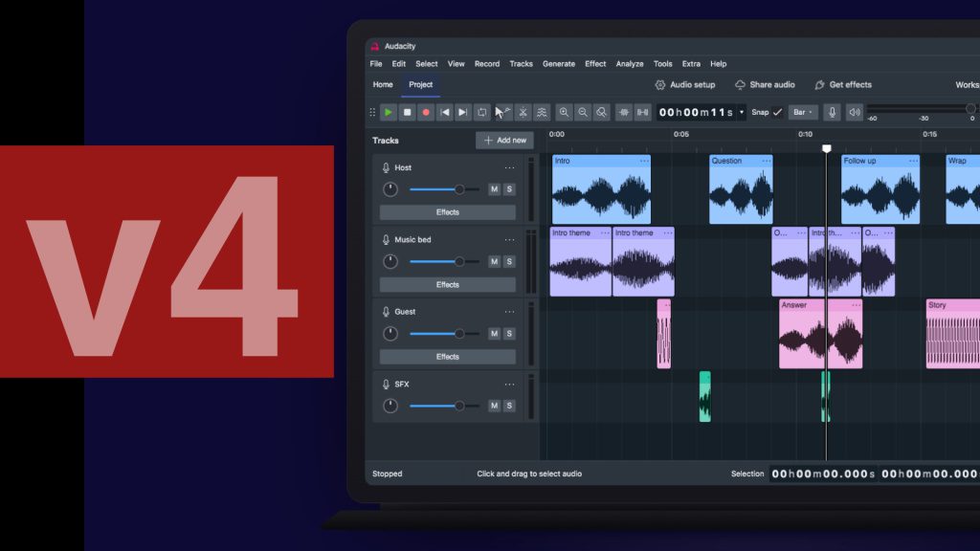980x551 pixels.
Task: Click the red Record button
Action: pyautogui.click(x=426, y=113)
